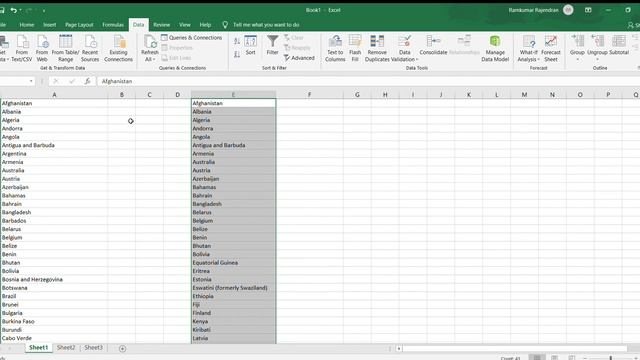
Task: Click cell with Antigua and Barbuda in column A
Action: tap(54, 145)
